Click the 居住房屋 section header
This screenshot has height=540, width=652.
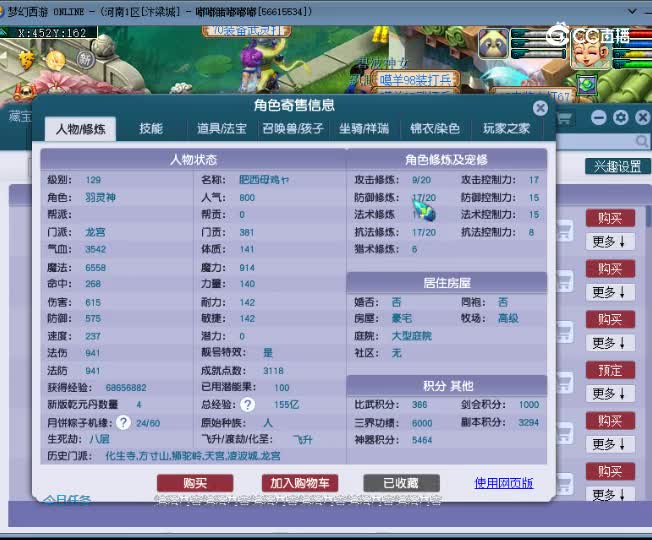447,283
